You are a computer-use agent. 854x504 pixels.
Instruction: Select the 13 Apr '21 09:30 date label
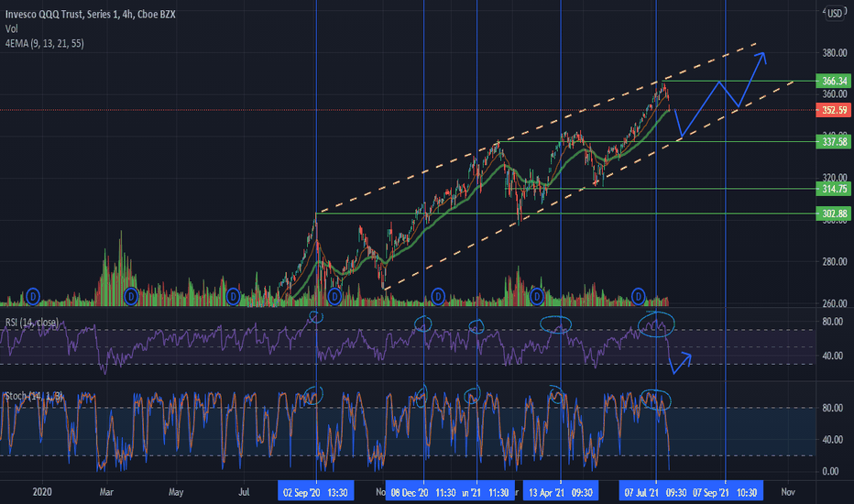coord(561,492)
